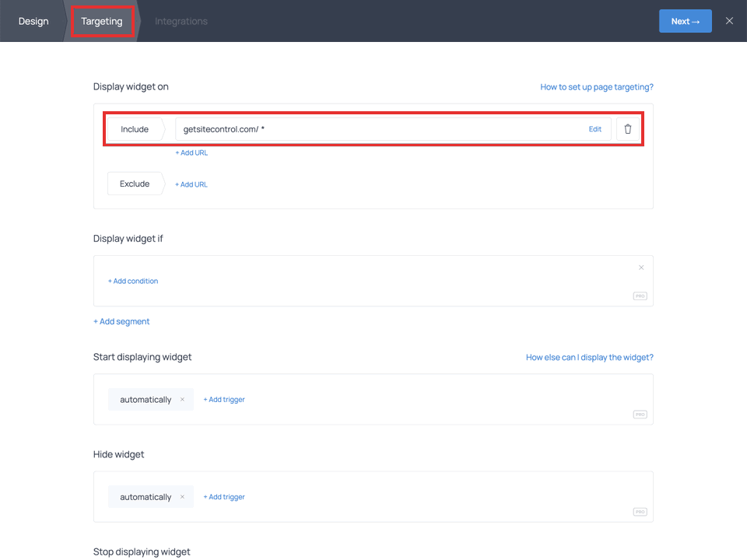
Task: Open 'How to set up page targeting?' link
Action: click(597, 87)
